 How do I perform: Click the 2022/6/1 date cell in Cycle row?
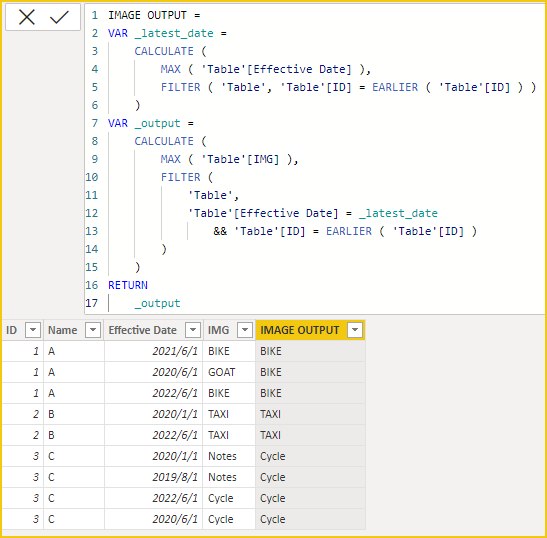click(x=153, y=498)
